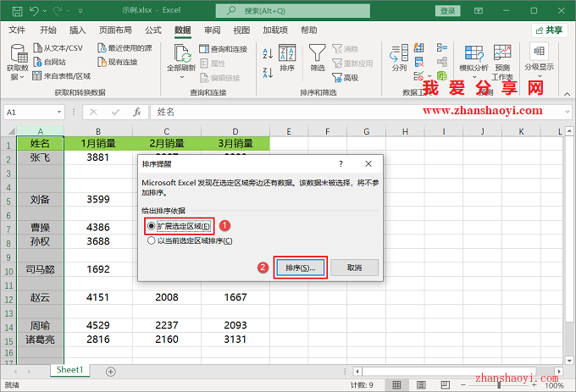Switch to Page Break Preview icon

coord(446,385)
